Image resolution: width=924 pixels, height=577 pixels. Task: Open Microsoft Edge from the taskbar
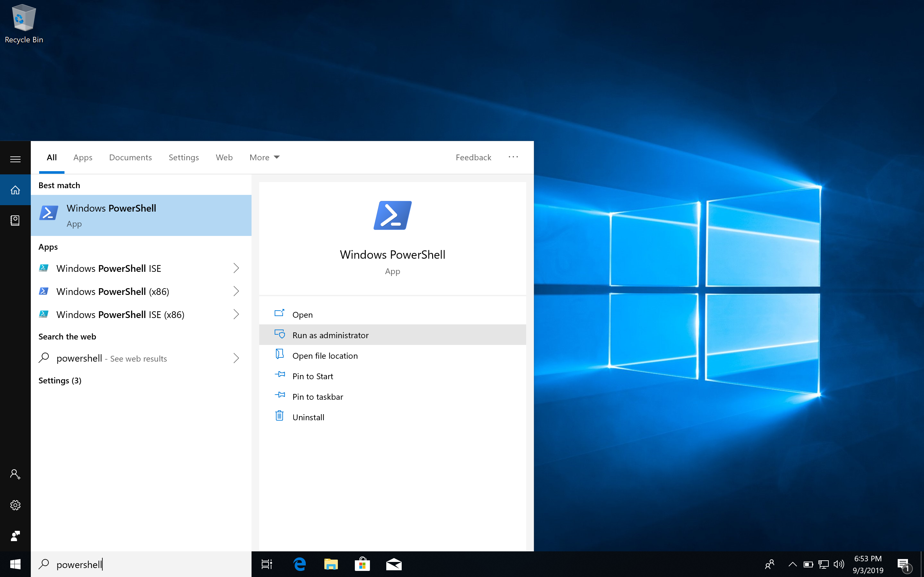[300, 564]
